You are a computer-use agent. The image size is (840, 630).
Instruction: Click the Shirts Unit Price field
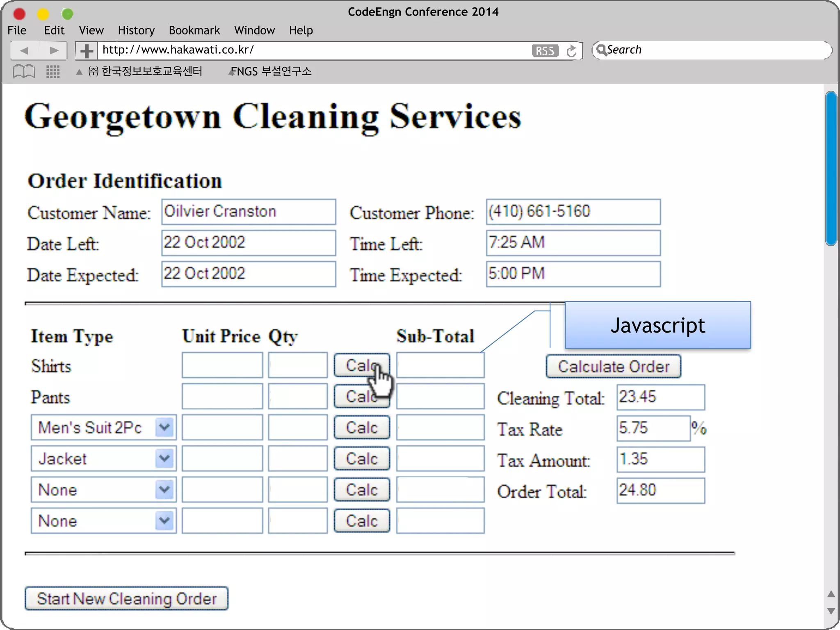(222, 365)
